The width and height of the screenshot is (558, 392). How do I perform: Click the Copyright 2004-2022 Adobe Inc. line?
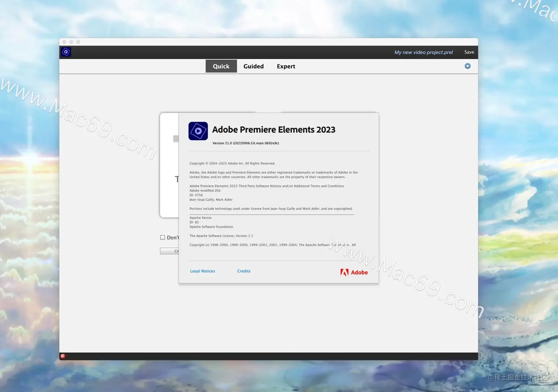[232, 163]
